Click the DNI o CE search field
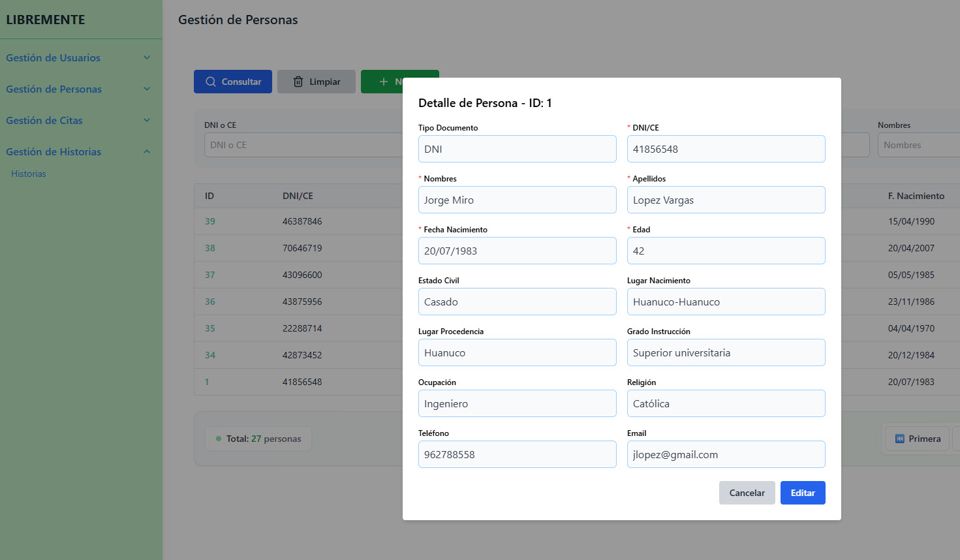Viewport: 960px width, 560px height. (303, 145)
